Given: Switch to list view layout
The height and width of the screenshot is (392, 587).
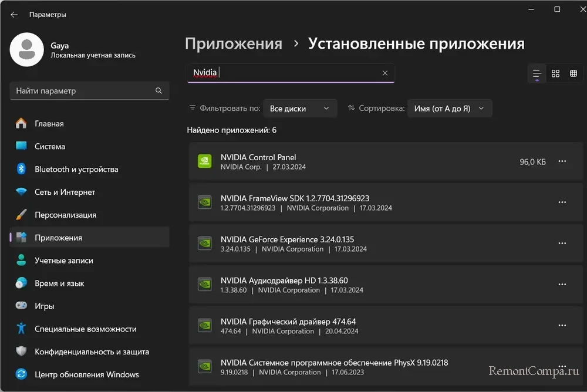Looking at the screenshot, I should pos(537,73).
